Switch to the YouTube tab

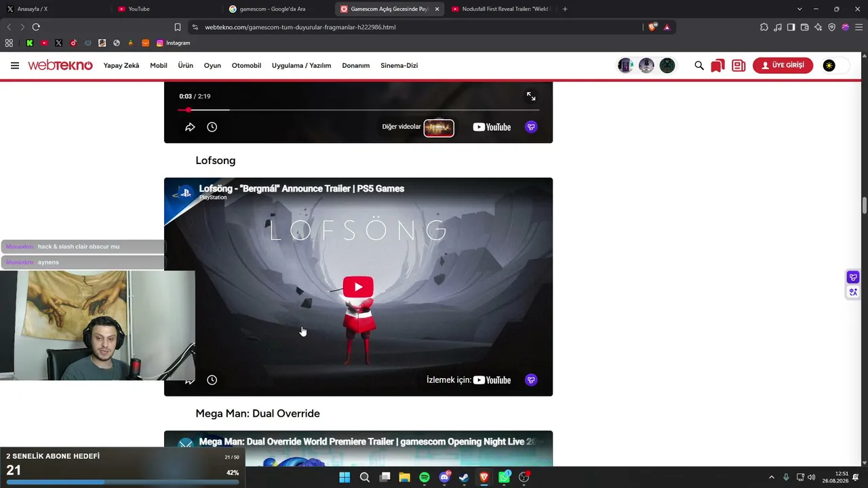point(167,9)
